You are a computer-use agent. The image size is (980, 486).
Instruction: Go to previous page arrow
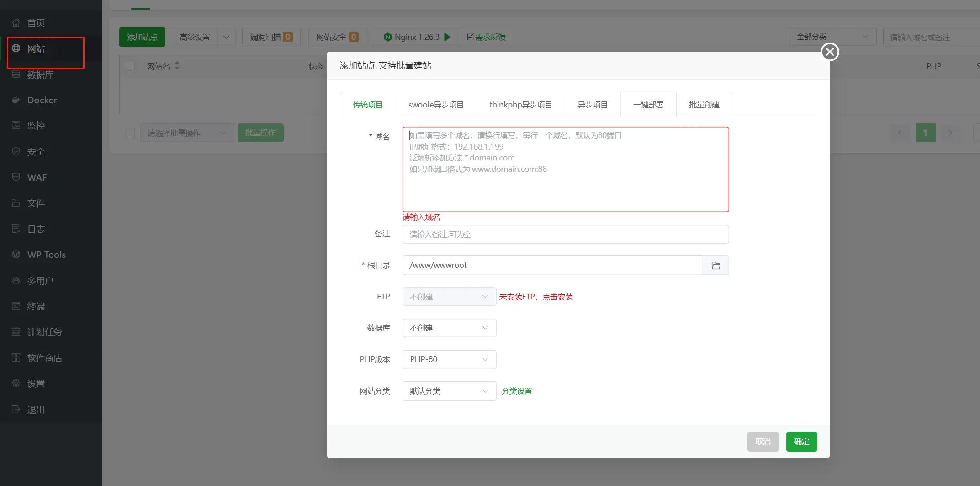click(x=900, y=133)
